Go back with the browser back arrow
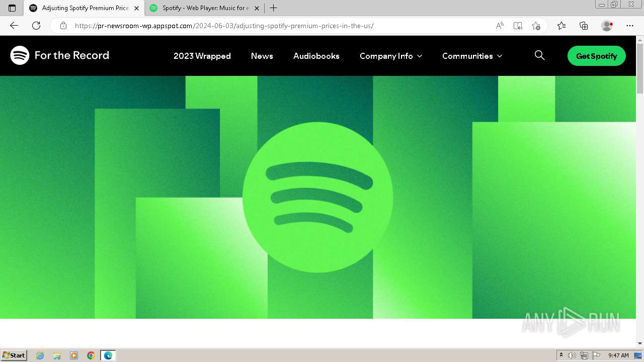 pyautogui.click(x=14, y=26)
